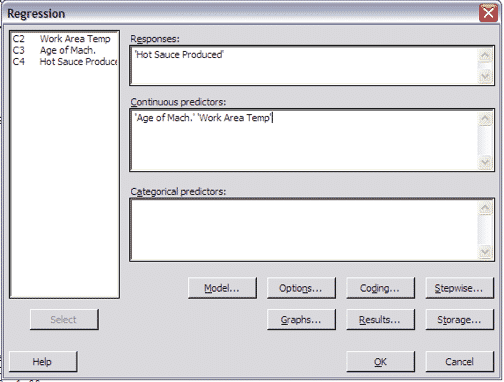Open the Coding... dialog
This screenshot has width=504, height=382.
click(380, 288)
